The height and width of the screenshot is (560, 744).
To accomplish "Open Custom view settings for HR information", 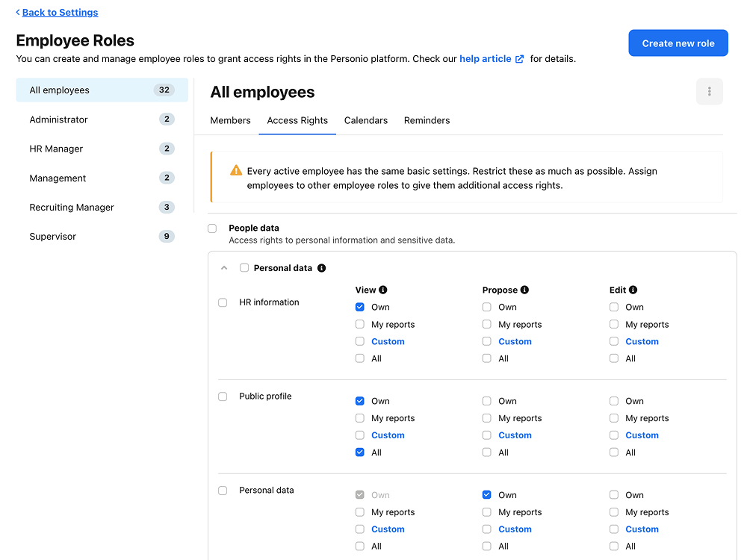I will click(x=388, y=341).
